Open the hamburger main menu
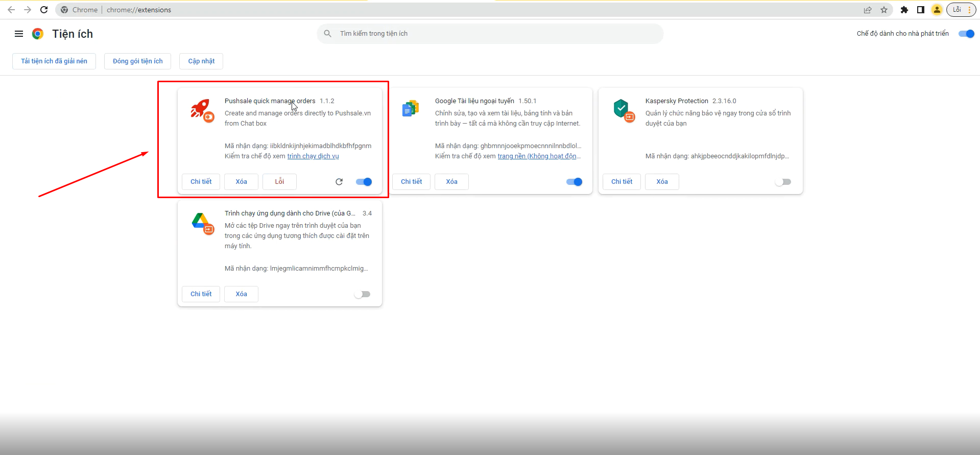Image resolution: width=980 pixels, height=455 pixels. 19,34
